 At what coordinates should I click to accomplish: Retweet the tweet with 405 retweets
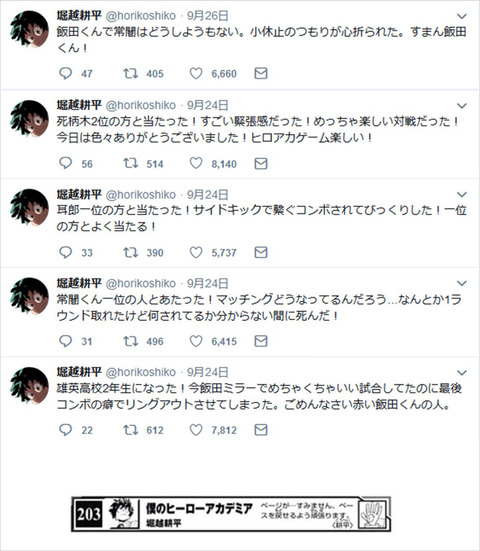tap(130, 73)
